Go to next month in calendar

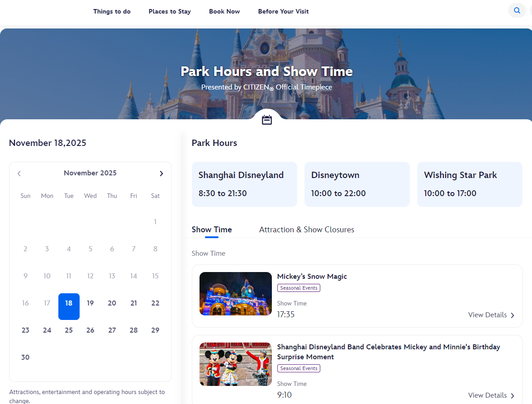pos(161,174)
